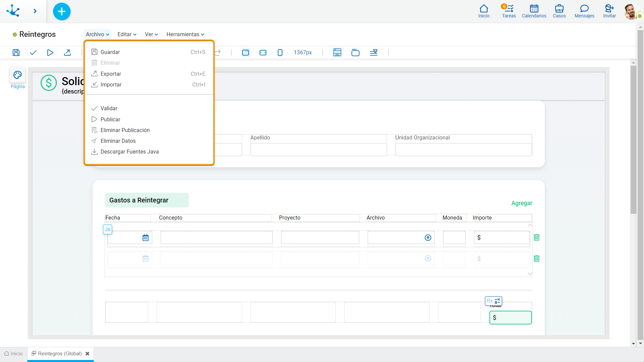Click the play/publish icon in toolbar
The height and width of the screenshot is (362, 644).
click(x=50, y=53)
